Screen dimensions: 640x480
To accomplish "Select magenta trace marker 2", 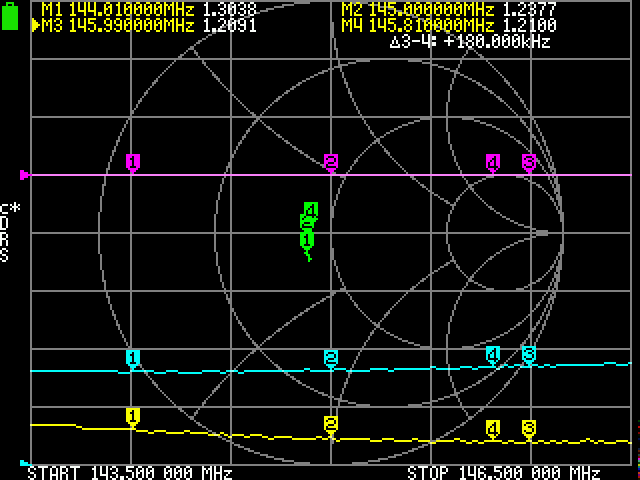I will (x=331, y=162).
